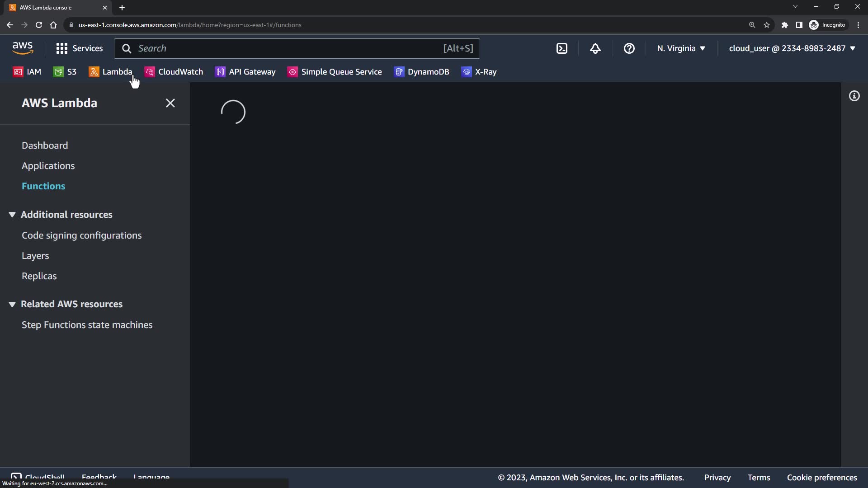Close the AWS Lambda side navigation
Image resolution: width=868 pixels, height=488 pixels.
pos(170,103)
